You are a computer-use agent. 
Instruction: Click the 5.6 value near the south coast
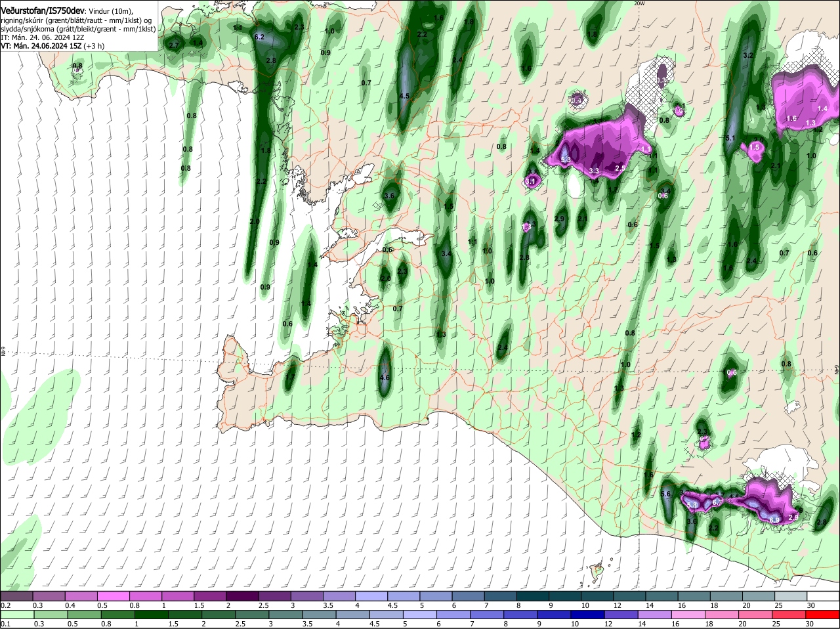(665, 494)
